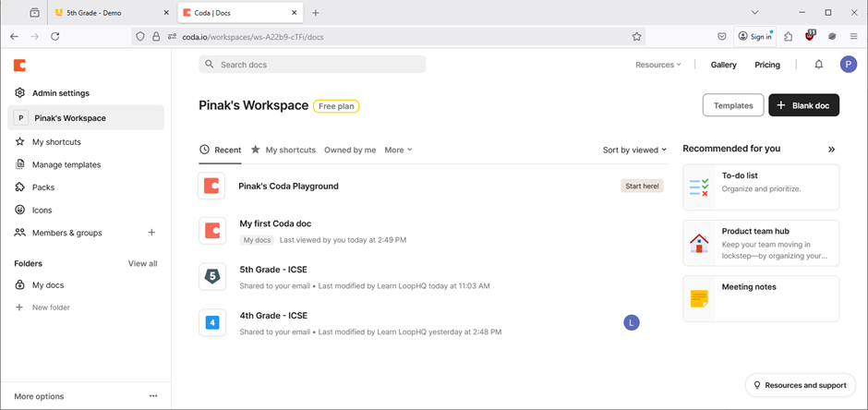The height and width of the screenshot is (410, 868).
Task: Click the Templates button
Action: [733, 105]
